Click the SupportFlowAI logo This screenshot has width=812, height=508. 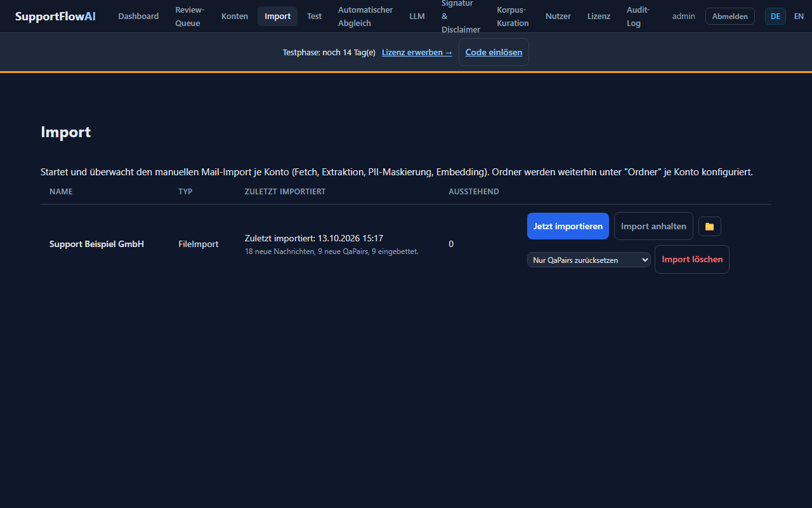(x=55, y=16)
